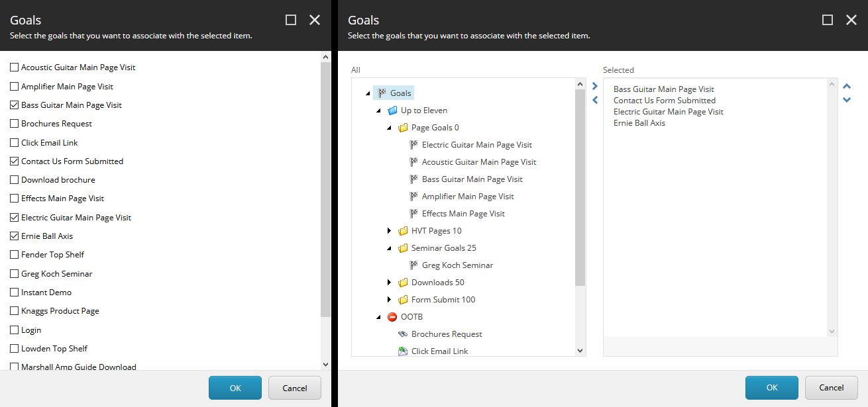This screenshot has height=407, width=868.
Task: Move selected goal down in list
Action: [846, 100]
